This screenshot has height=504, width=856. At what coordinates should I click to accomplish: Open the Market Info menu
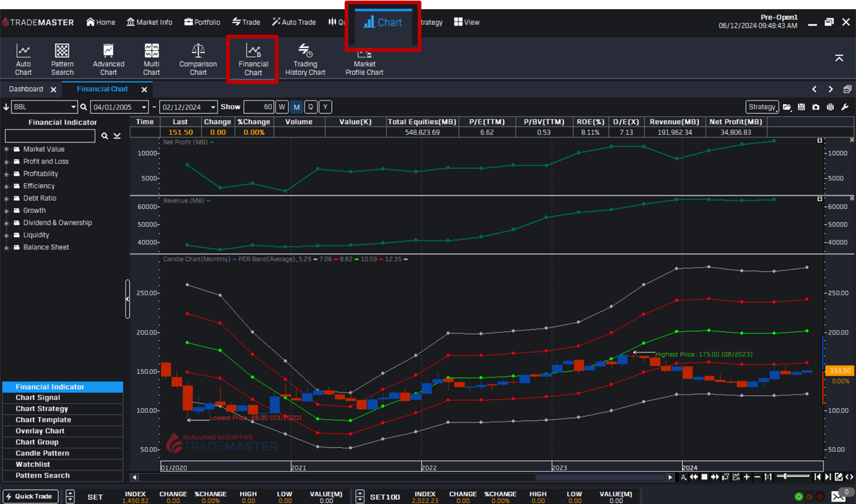(149, 22)
